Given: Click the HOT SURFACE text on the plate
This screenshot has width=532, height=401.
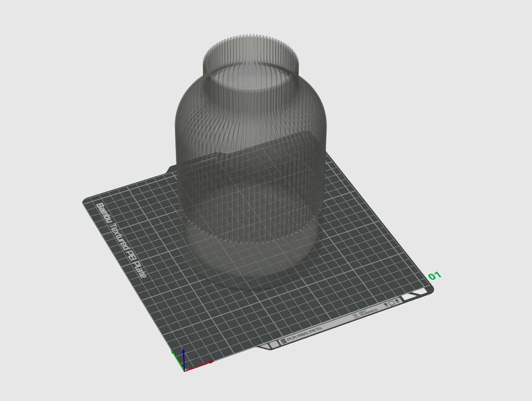Looking at the screenshot, I should (369, 312).
